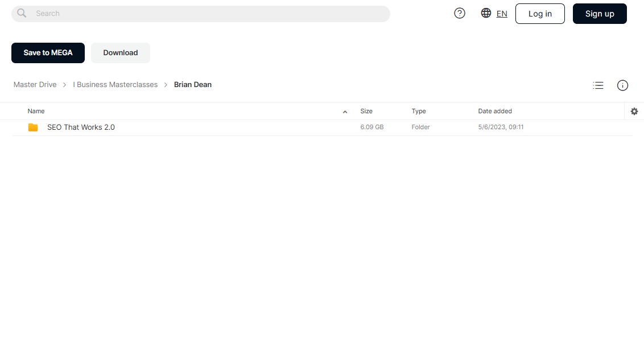Viewport: 644px width, 362px height.
Task: Click the Sign up button
Action: pos(600,14)
